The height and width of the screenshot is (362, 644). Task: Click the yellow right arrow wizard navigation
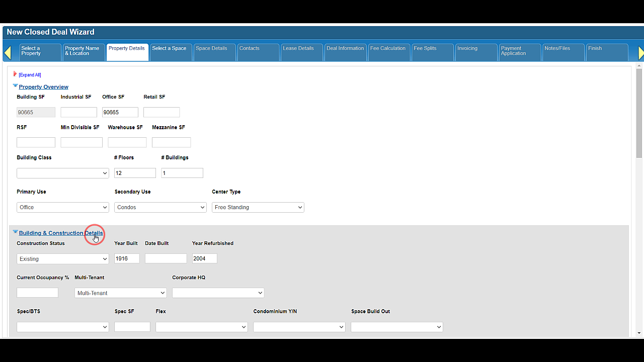pyautogui.click(x=640, y=53)
